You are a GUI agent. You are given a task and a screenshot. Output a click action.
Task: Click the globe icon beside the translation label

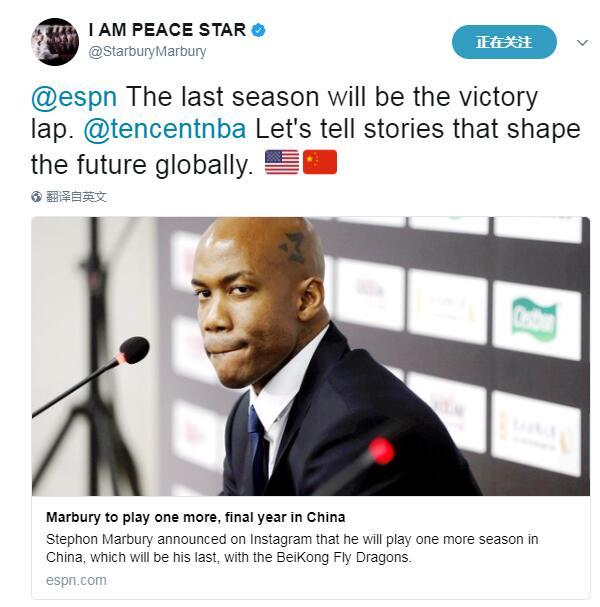coord(37,197)
